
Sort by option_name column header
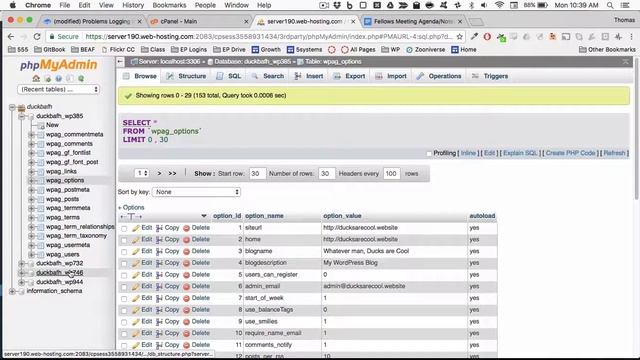(x=264, y=216)
